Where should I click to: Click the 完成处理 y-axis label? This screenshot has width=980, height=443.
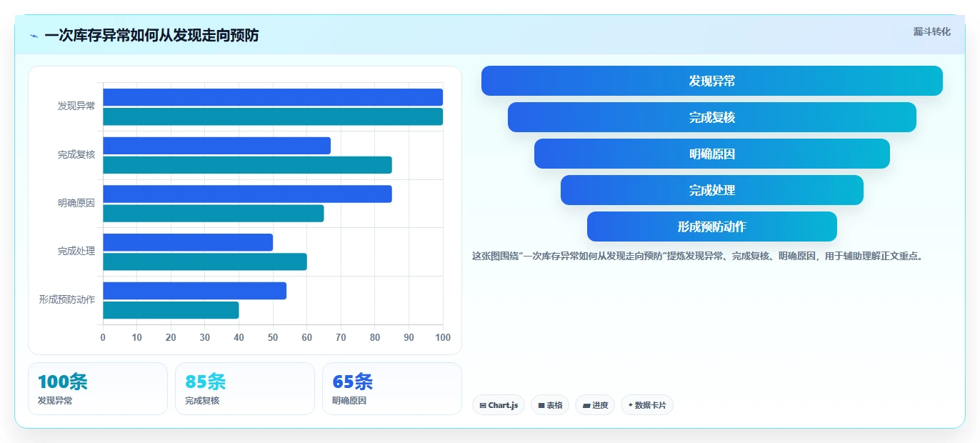(76, 252)
